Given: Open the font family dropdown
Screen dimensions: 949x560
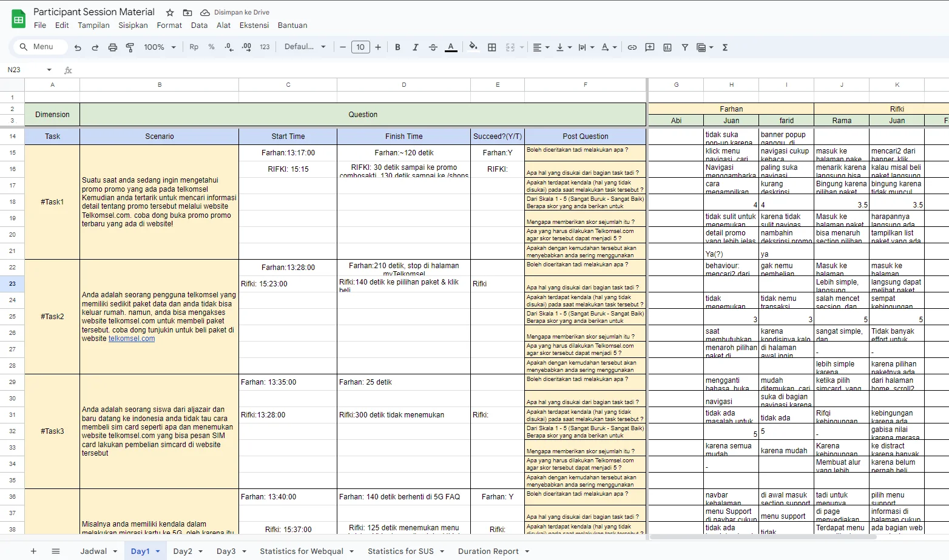Looking at the screenshot, I should tap(305, 47).
